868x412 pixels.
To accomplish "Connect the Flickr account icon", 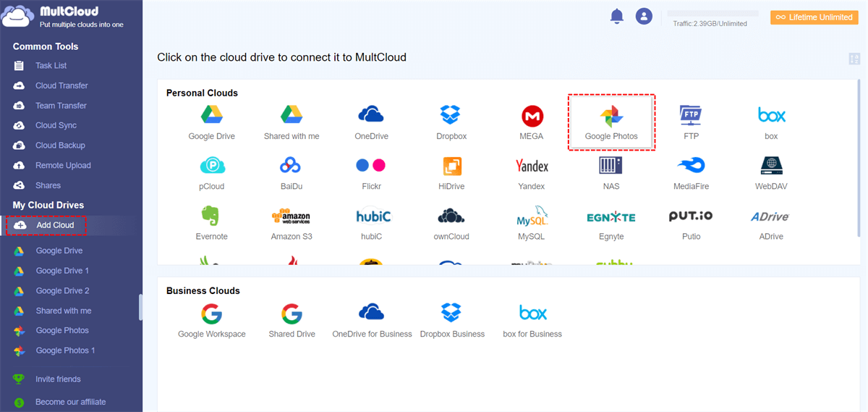I will (x=371, y=172).
